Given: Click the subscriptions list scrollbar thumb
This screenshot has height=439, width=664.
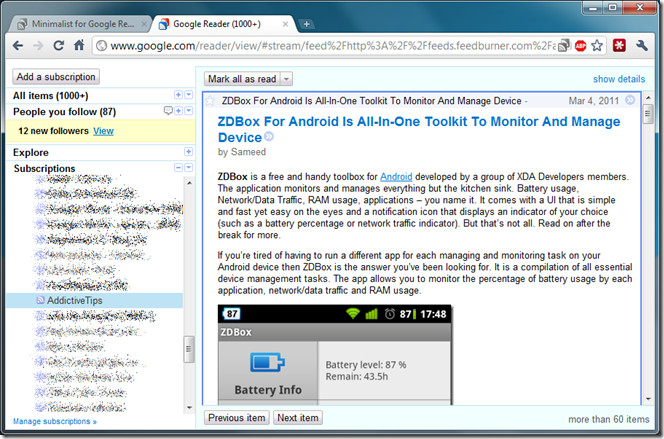Looking at the screenshot, I should (x=189, y=349).
